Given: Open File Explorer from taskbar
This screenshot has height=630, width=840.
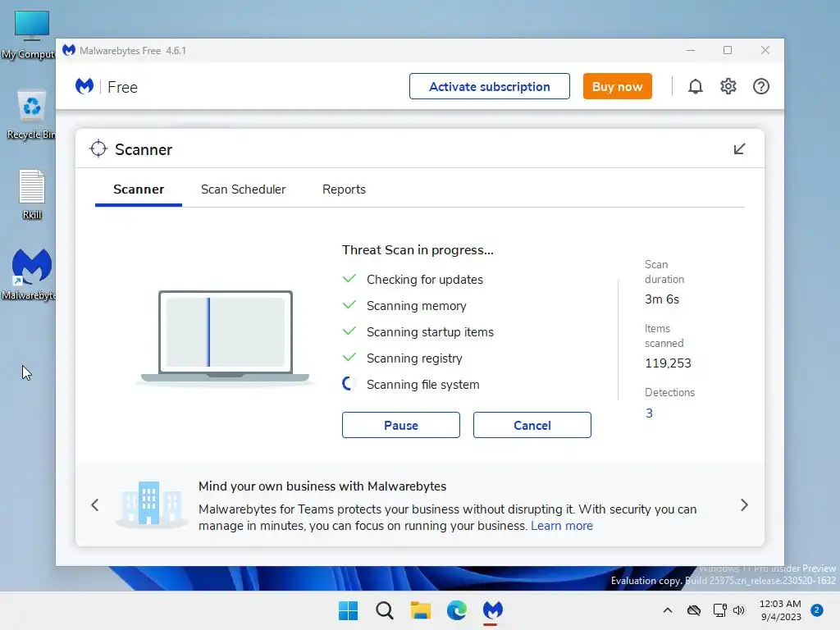Looking at the screenshot, I should (421, 610).
